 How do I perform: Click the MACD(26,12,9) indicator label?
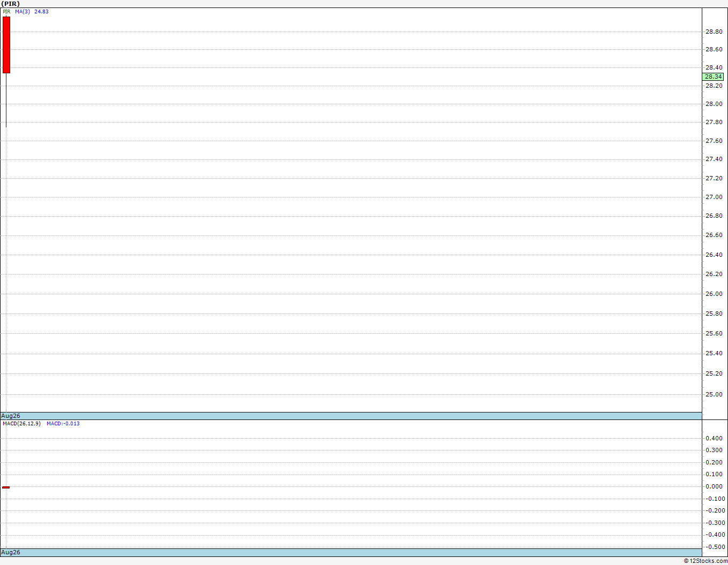tap(21, 423)
